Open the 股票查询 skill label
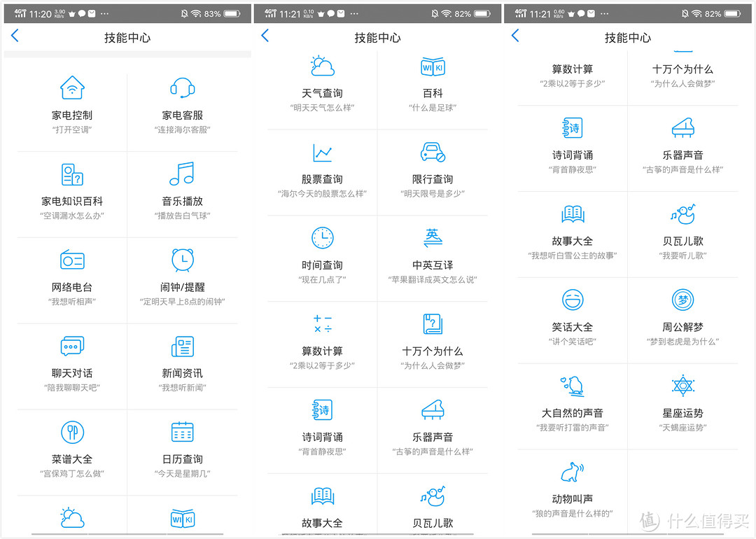This screenshot has width=756, height=539. tap(323, 179)
